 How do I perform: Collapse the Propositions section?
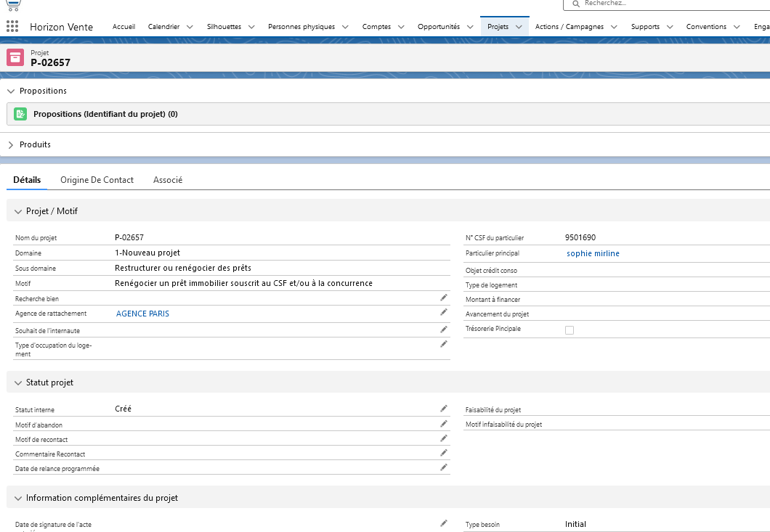coord(11,91)
